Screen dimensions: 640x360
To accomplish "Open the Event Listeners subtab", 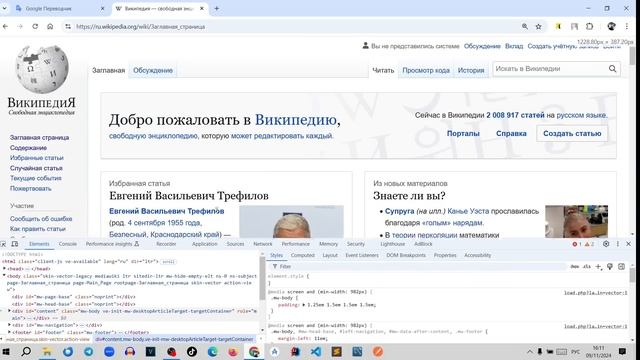I will pyautogui.click(x=362, y=256).
